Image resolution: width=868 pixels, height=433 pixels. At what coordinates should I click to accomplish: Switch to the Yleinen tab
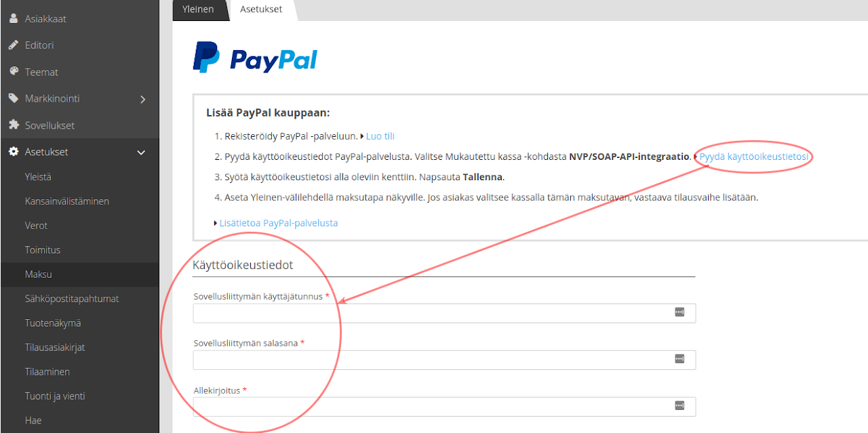[197, 9]
